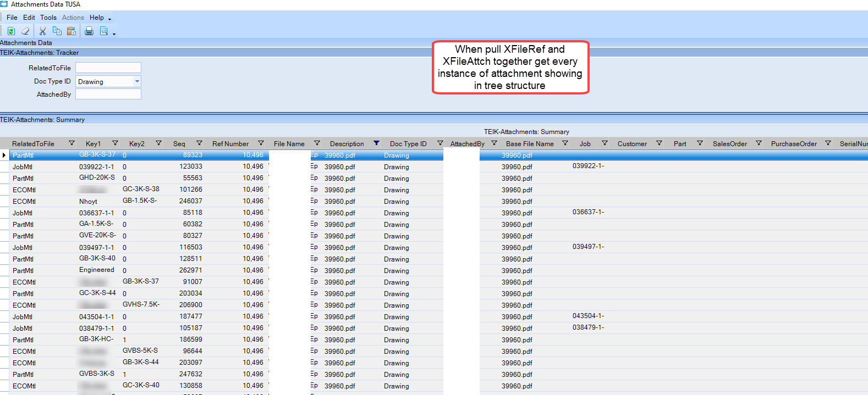Click the Cut scissors icon
This screenshot has width=868, height=395.
[x=42, y=31]
